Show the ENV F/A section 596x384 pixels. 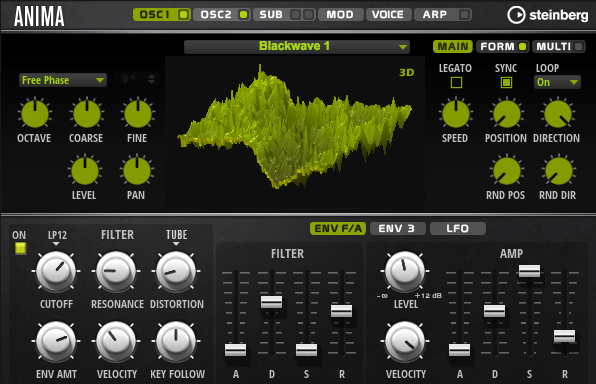coord(338,228)
